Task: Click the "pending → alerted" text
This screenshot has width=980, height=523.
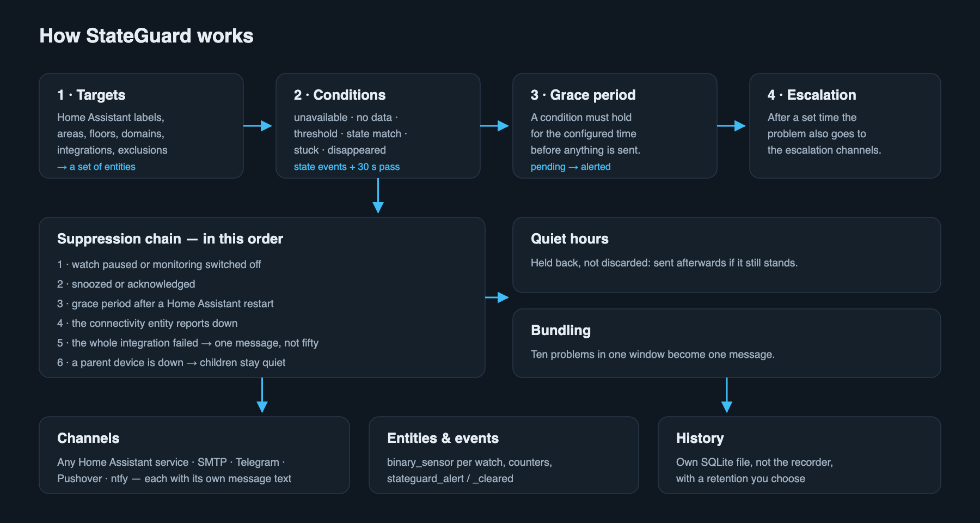Action: tap(571, 167)
